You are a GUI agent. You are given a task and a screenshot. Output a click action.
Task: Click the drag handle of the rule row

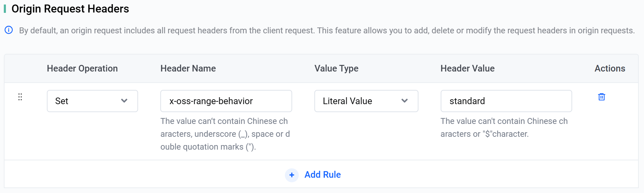pyautogui.click(x=20, y=97)
